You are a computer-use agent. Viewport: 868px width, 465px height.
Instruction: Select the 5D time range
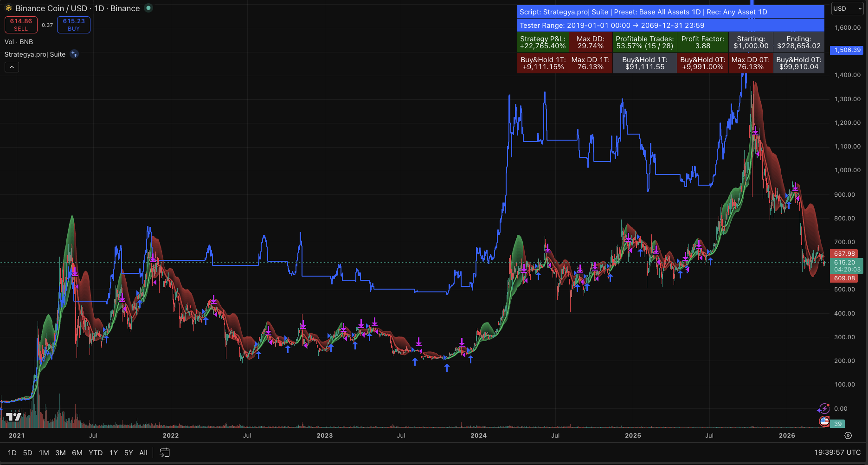(x=28, y=452)
